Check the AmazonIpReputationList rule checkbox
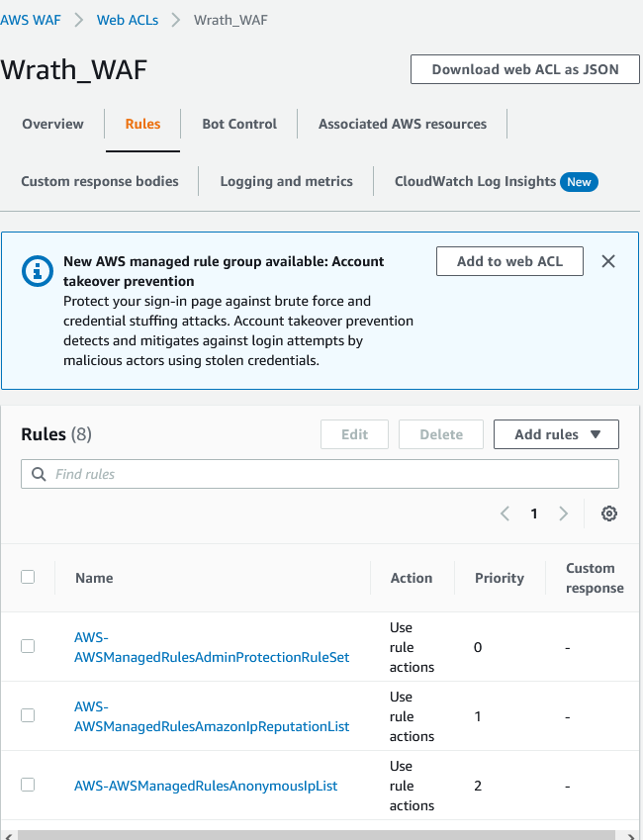The height and width of the screenshot is (840, 643). click(x=28, y=715)
